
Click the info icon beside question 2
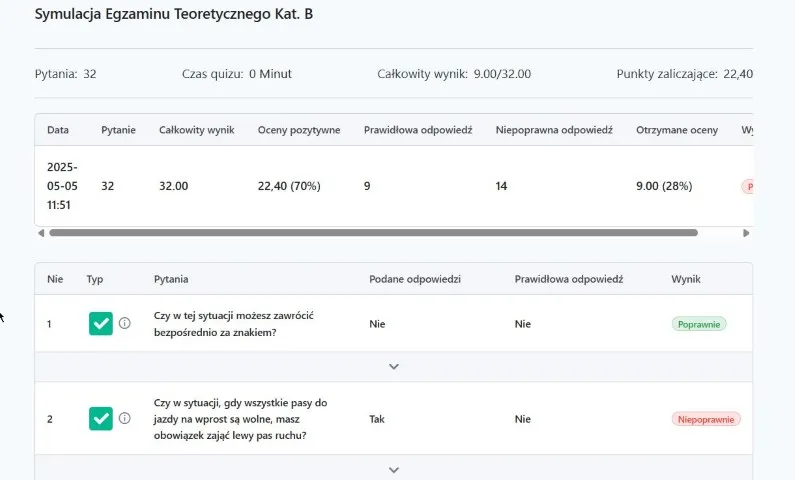(125, 418)
